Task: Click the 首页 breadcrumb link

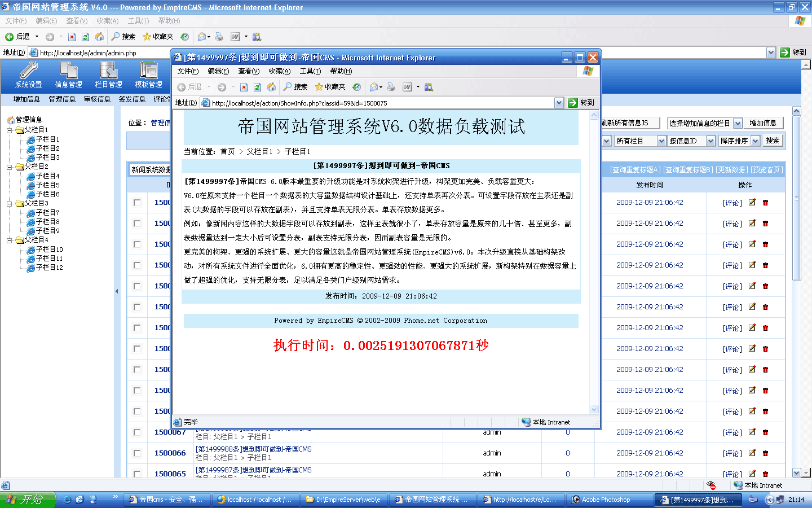Action: pos(227,152)
